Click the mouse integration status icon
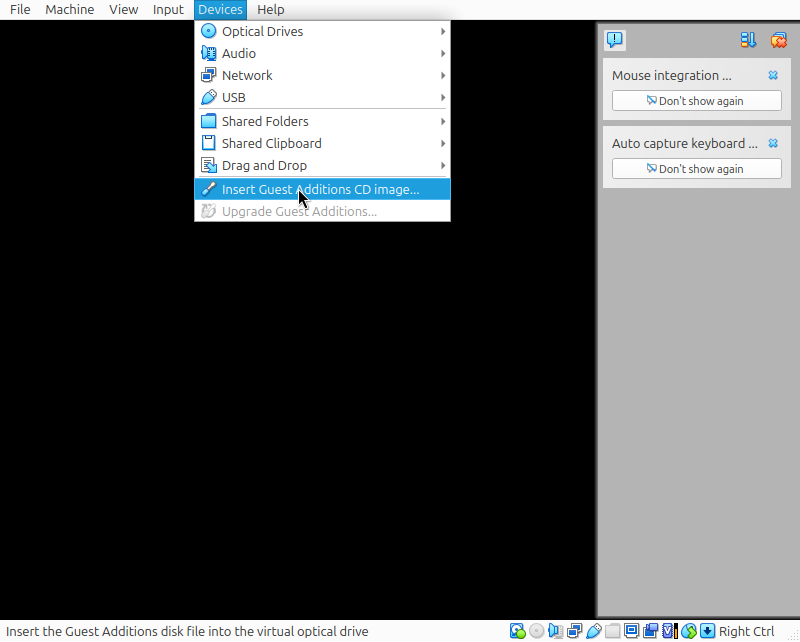The height and width of the screenshot is (642, 800). [x=689, y=631]
